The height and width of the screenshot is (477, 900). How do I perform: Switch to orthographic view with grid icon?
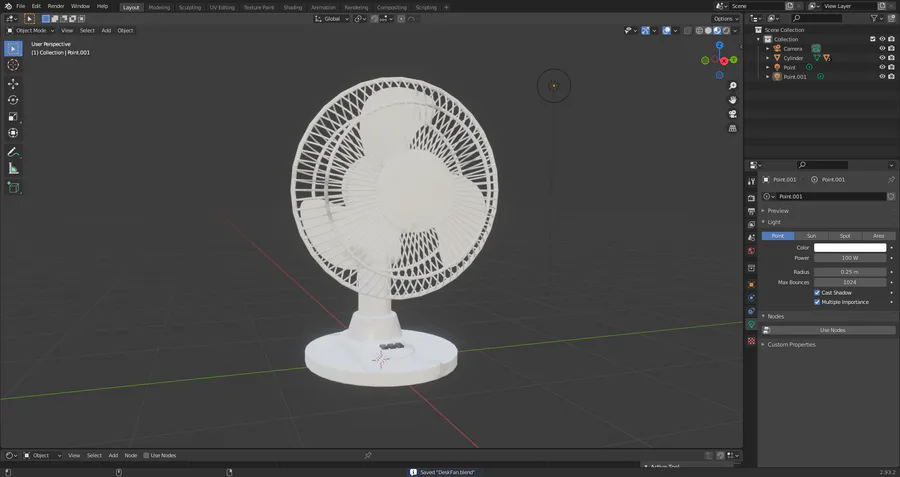(732, 129)
